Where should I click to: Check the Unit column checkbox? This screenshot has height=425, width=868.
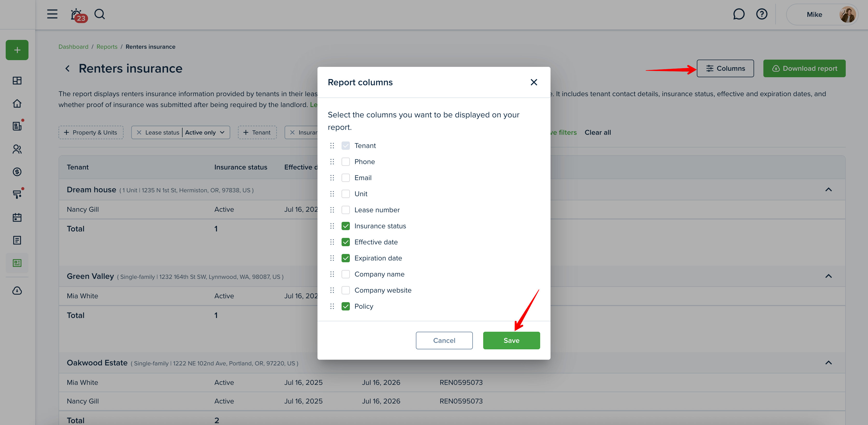345,194
